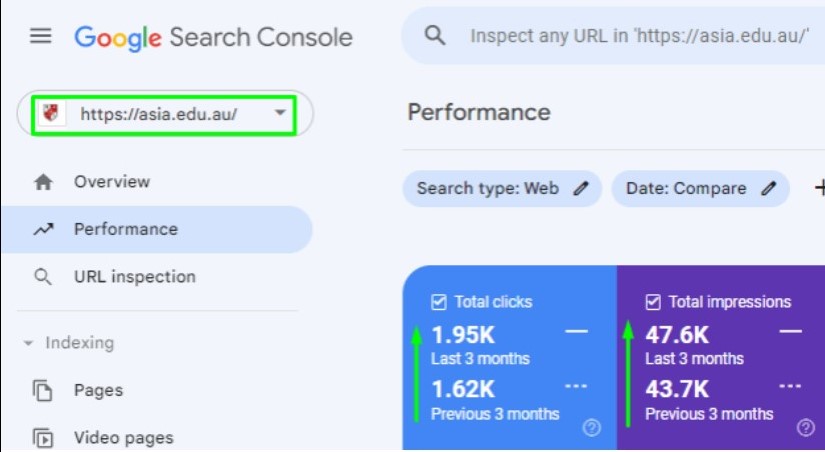The width and height of the screenshot is (825, 452).
Task: Click the Google Search Console logo
Action: (213, 37)
